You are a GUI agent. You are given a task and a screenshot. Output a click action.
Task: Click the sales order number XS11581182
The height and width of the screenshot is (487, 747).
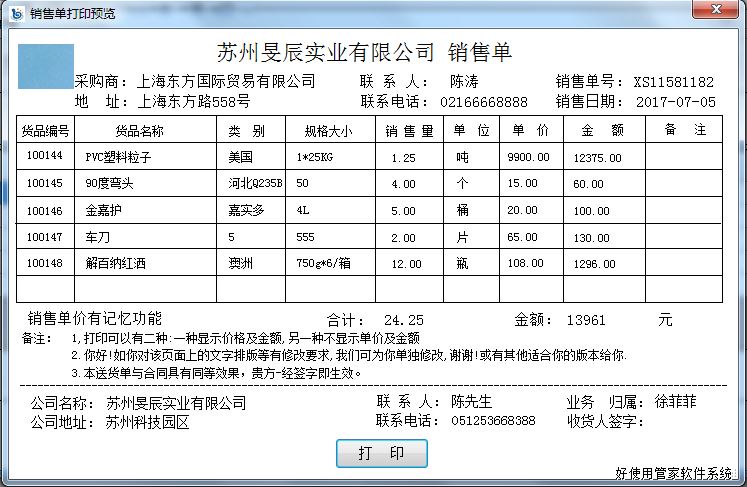(x=674, y=82)
